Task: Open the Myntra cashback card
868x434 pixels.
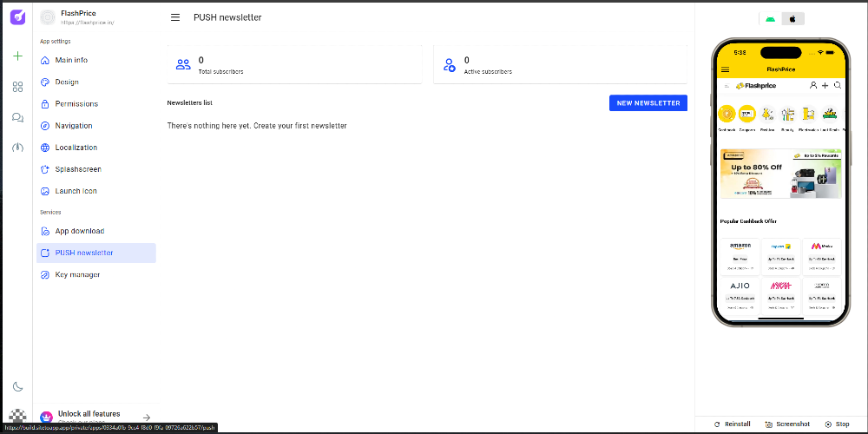Action: [822, 257]
